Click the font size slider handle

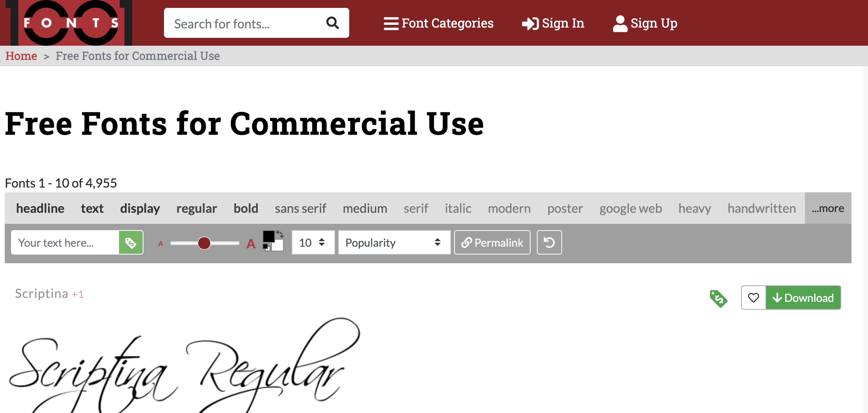click(x=204, y=243)
